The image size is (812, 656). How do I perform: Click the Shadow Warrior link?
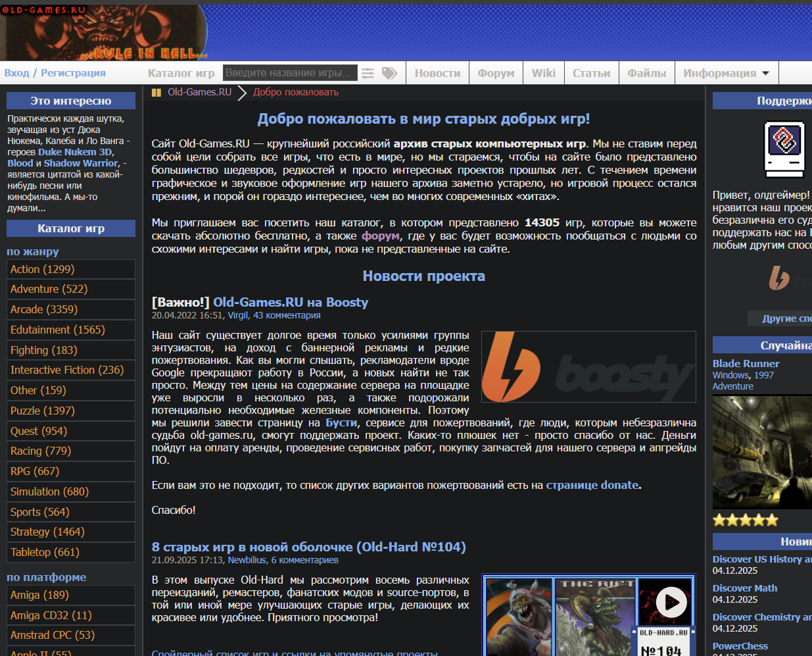81,163
